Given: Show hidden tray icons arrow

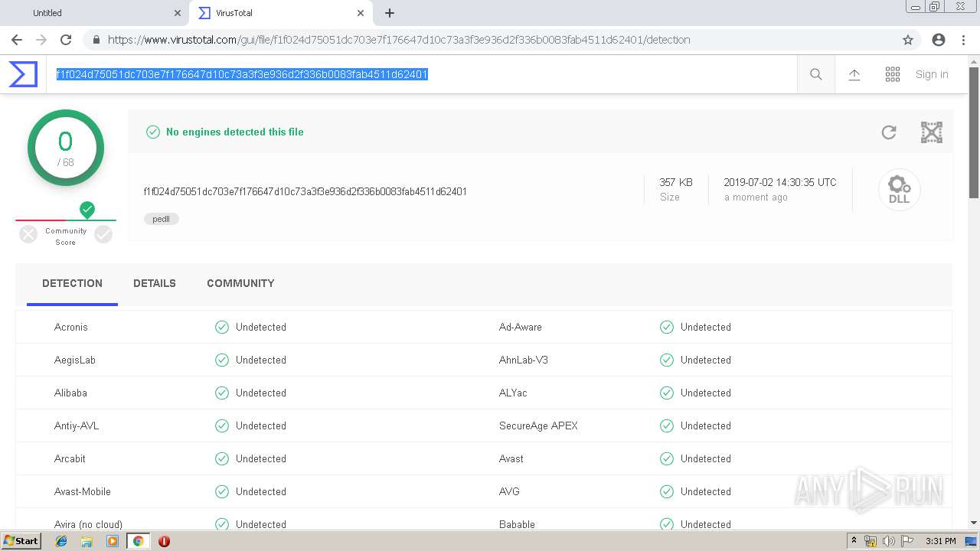Looking at the screenshot, I should tap(854, 541).
